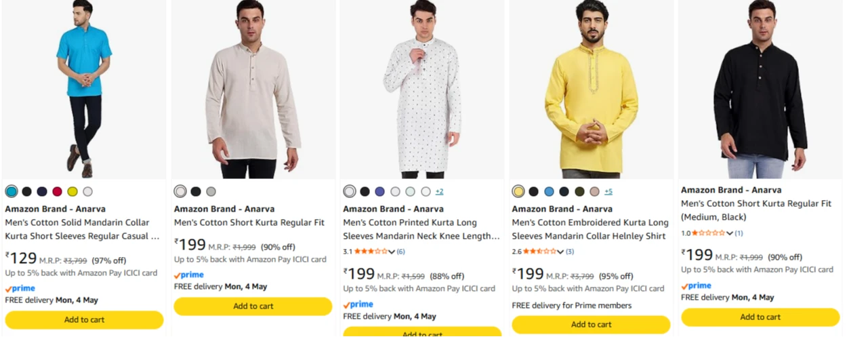The width and height of the screenshot is (868, 337).
Task: Add the ₹129 turquoise kurta to cart
Action: 84,320
